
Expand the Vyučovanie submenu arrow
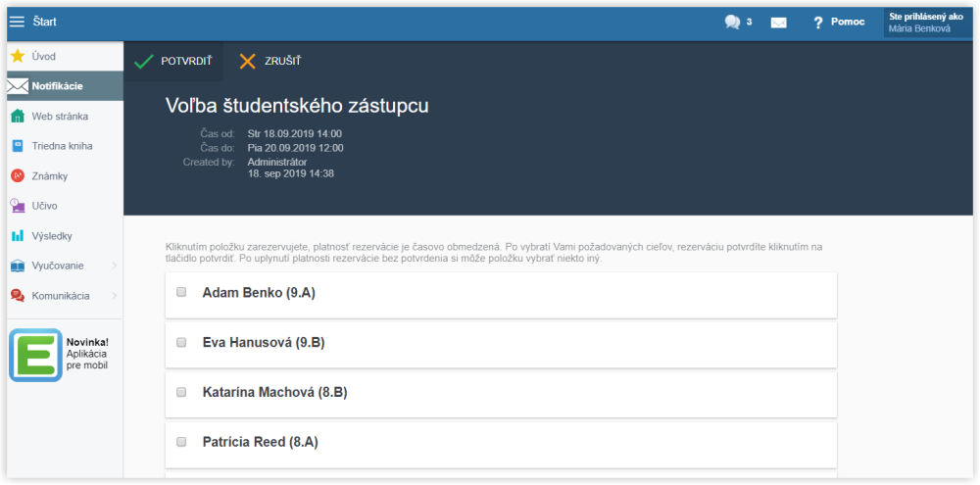click(x=115, y=266)
